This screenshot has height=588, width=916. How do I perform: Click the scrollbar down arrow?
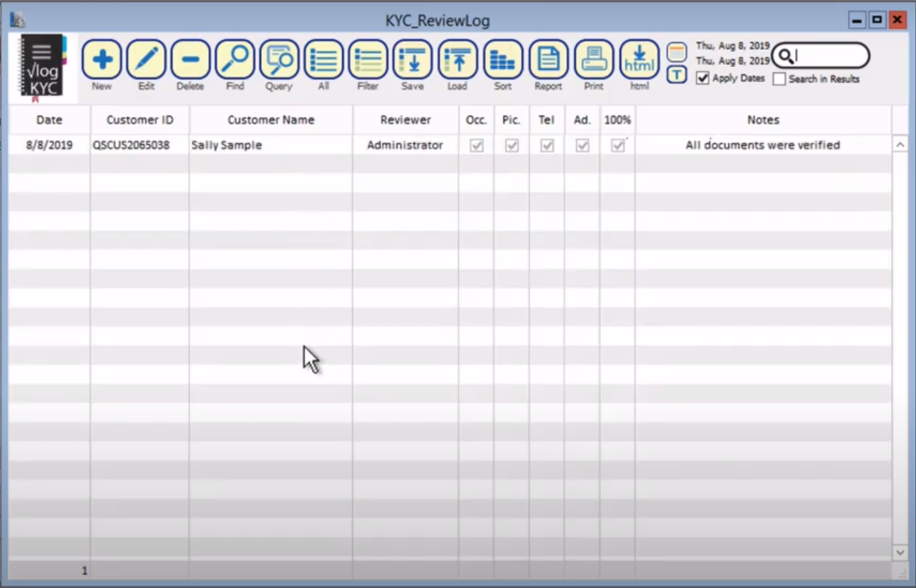pyautogui.click(x=900, y=552)
